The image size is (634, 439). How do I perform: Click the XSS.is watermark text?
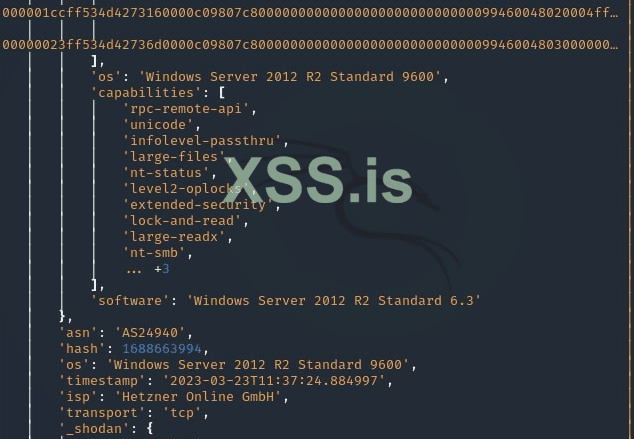coord(318,180)
